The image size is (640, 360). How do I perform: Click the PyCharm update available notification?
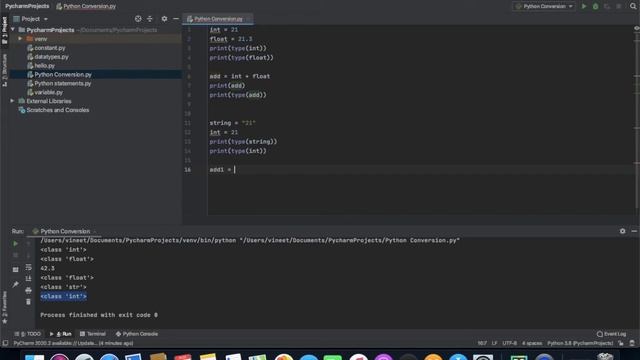point(73,343)
